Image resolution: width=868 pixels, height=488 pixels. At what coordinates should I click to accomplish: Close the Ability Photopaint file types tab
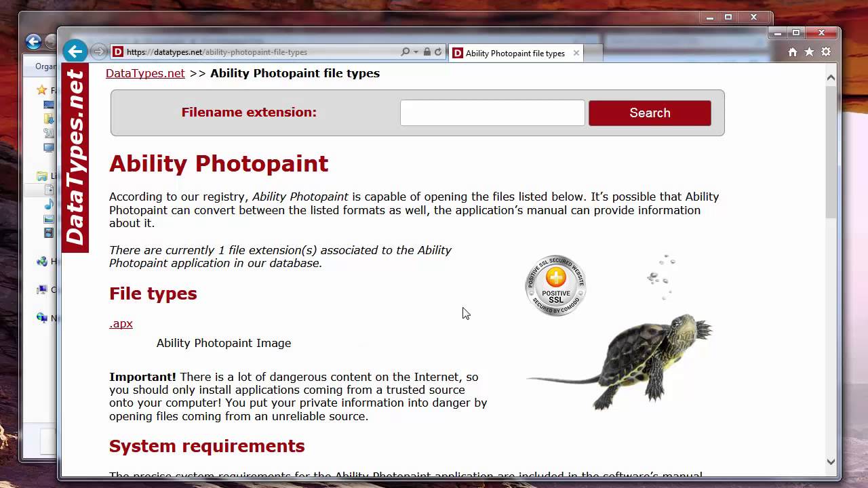[576, 53]
